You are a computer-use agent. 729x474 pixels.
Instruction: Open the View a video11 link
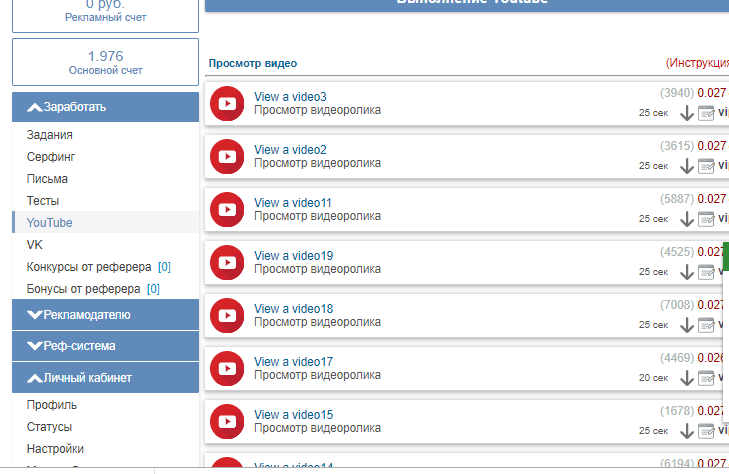coord(292,203)
